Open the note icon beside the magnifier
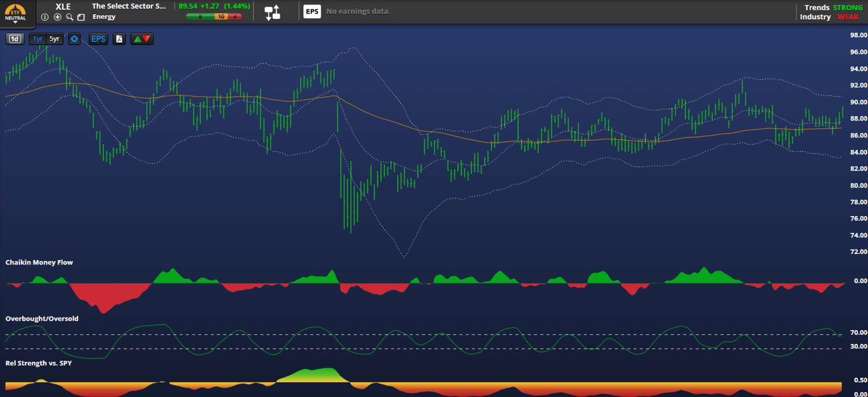Image resolution: width=868 pixels, height=397 pixels. [81, 17]
